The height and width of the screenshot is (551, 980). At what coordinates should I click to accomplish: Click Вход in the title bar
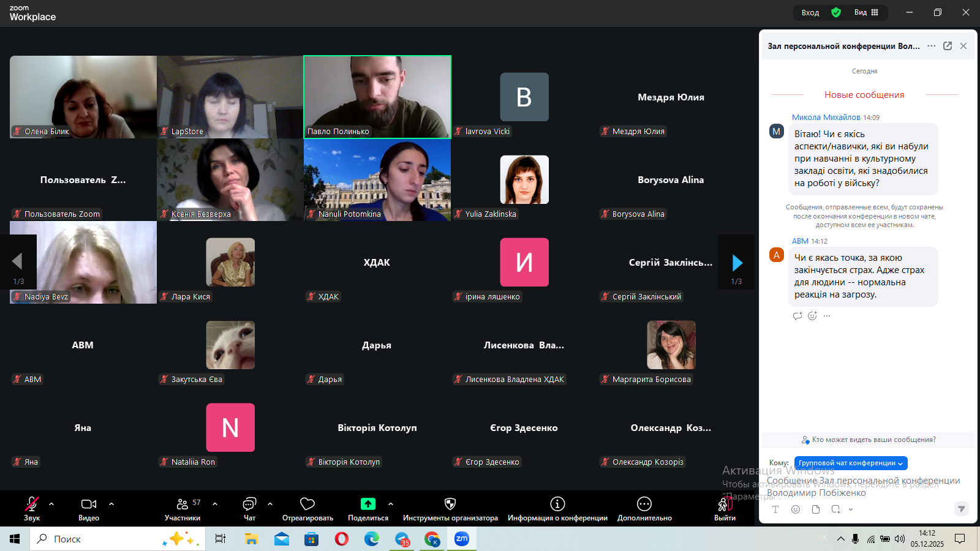pos(810,12)
